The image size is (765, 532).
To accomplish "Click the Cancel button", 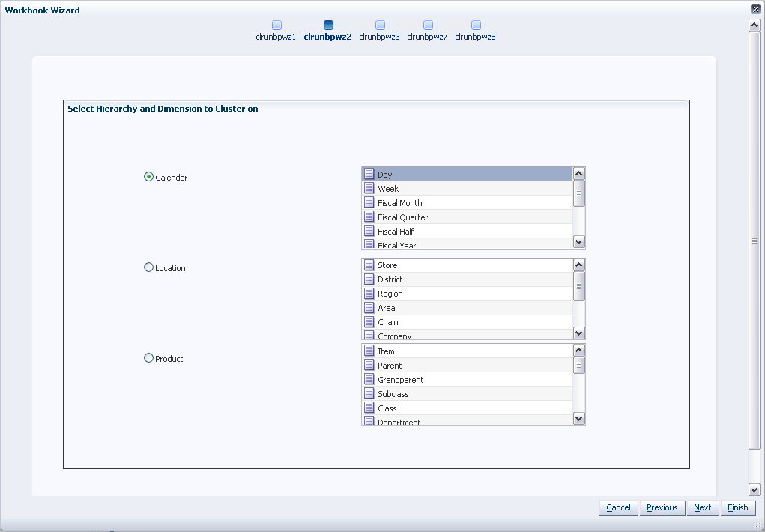I will click(618, 507).
